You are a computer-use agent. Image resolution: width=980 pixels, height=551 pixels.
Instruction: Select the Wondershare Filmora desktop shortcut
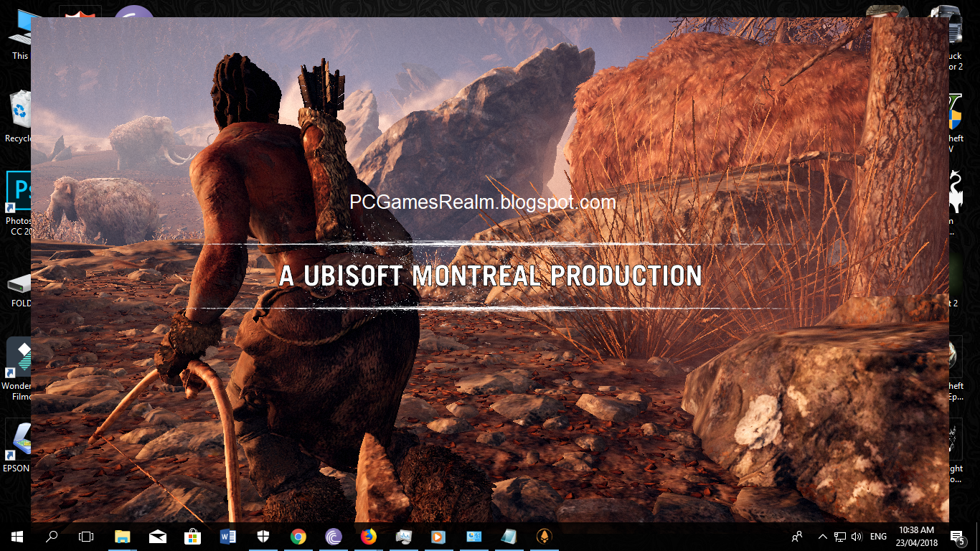pyautogui.click(x=17, y=369)
